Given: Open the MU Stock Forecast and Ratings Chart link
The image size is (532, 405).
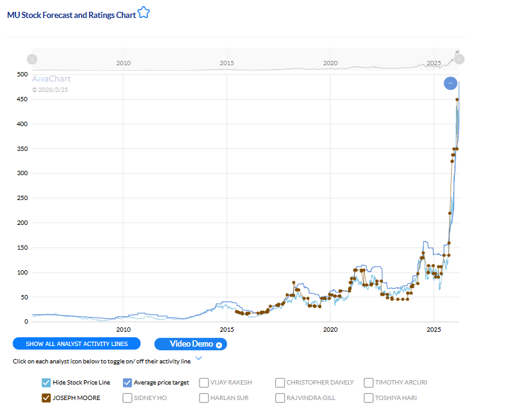Looking at the screenshot, I should pos(70,12).
